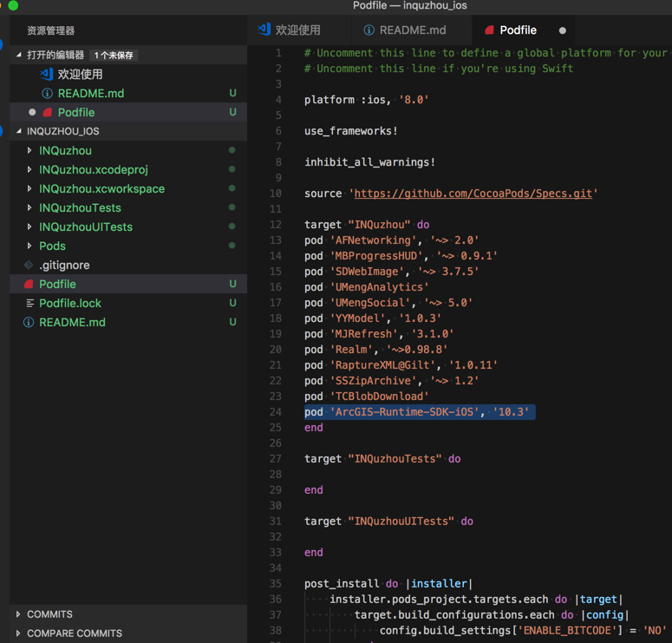672x643 pixels.
Task: Click line 24 ArcGIS pod entry
Action: [418, 412]
